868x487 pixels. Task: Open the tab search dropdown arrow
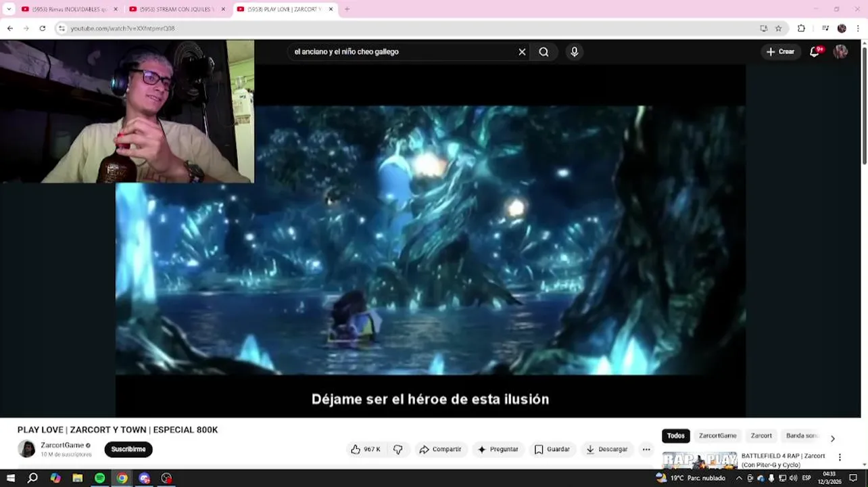tap(9, 9)
